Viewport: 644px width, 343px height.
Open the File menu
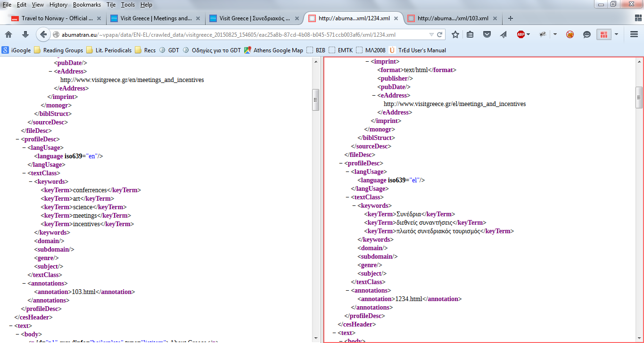pos(7,5)
